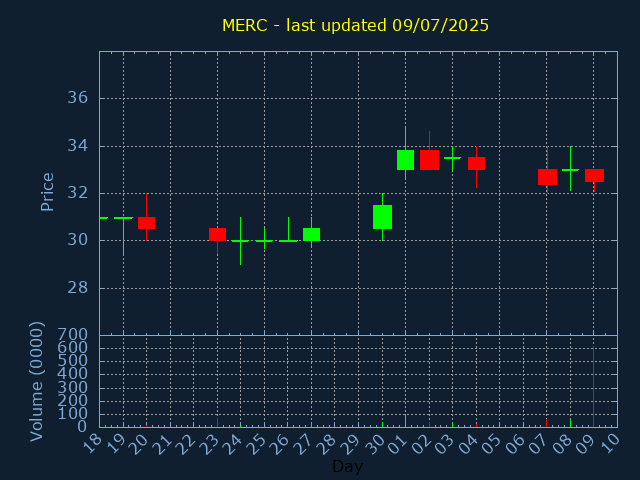640x480 pixels.
Task: Click the volume tick label '300'
Action: coord(73,387)
